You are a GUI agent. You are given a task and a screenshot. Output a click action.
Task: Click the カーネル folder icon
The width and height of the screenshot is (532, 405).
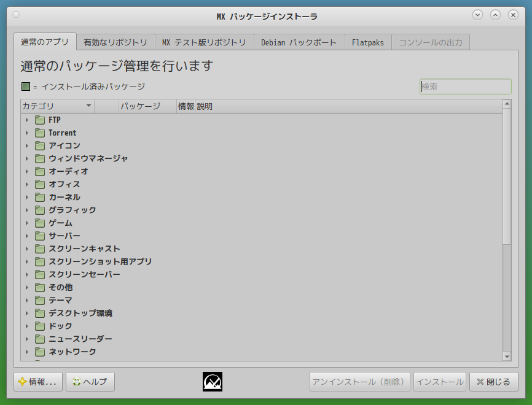click(40, 197)
